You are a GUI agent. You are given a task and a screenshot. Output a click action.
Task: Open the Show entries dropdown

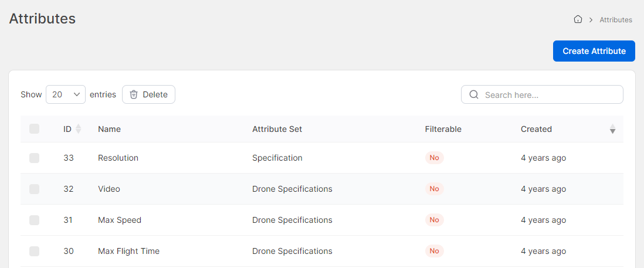click(x=66, y=94)
